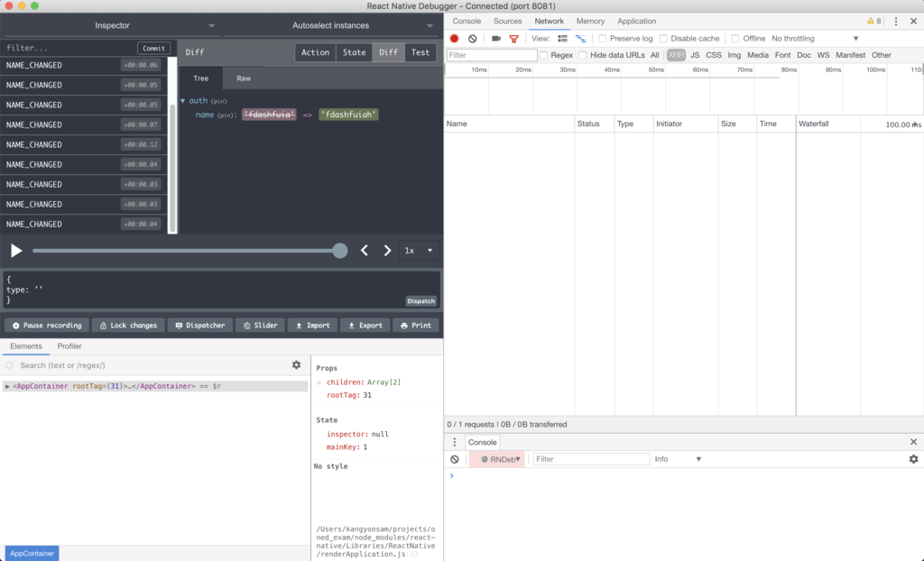Screen dimensions: 924x561
Task: Open the 1x playback speed dropdown
Action: (419, 251)
